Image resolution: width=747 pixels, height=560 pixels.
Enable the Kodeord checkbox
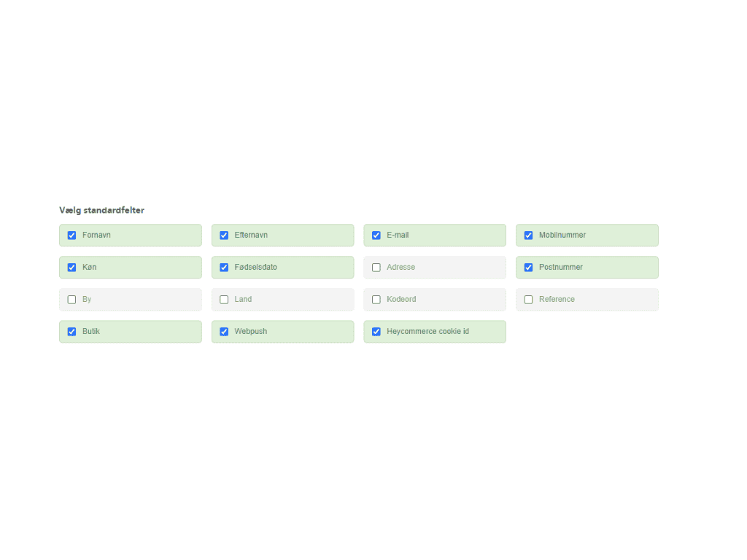point(376,300)
